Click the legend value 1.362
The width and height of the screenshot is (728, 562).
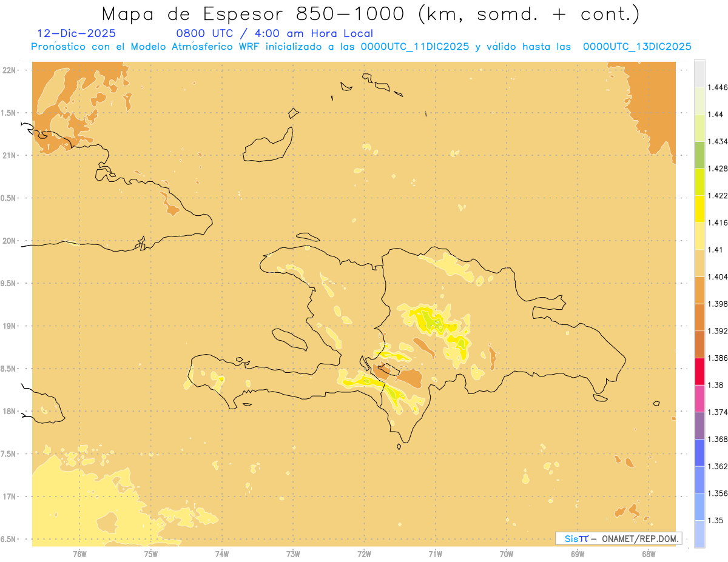718,466
